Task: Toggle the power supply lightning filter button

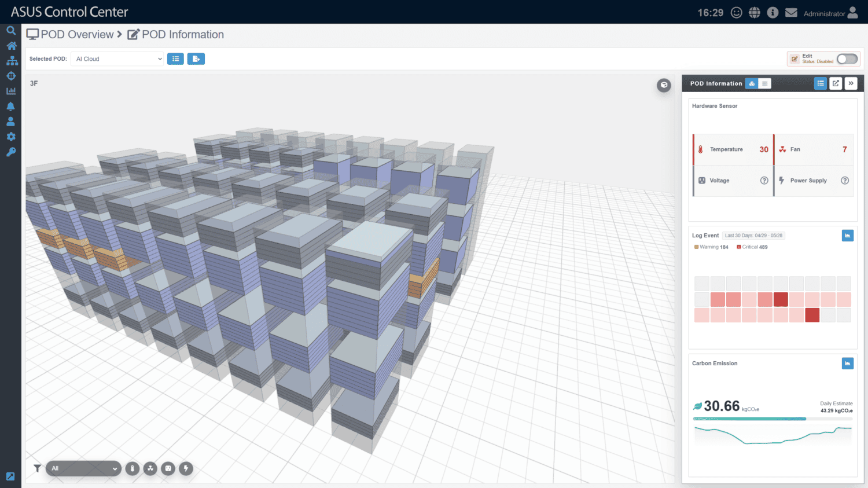Action: click(x=186, y=469)
